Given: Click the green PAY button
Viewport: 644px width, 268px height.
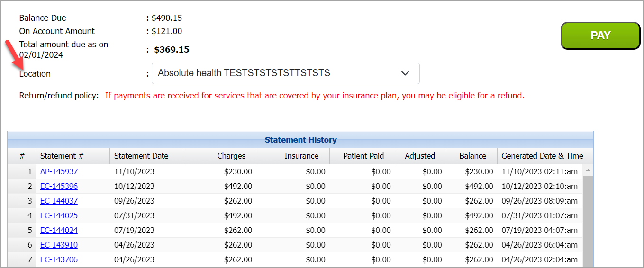Looking at the screenshot, I should [600, 36].
